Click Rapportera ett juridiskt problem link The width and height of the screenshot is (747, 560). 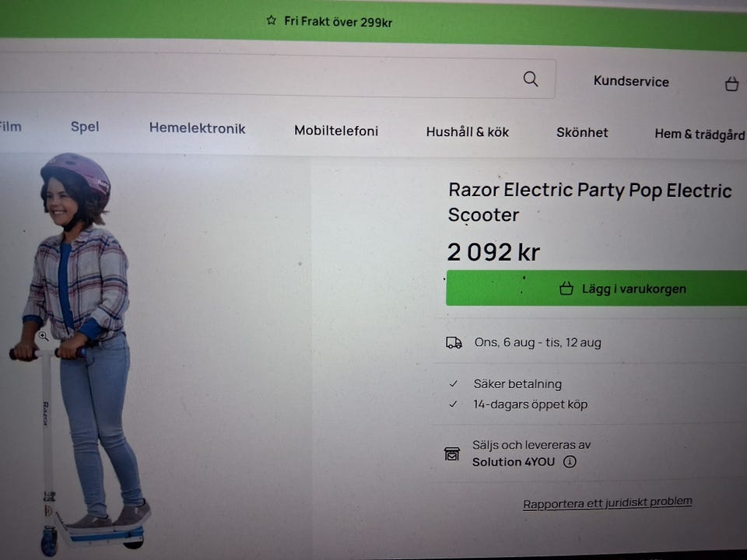608,503
